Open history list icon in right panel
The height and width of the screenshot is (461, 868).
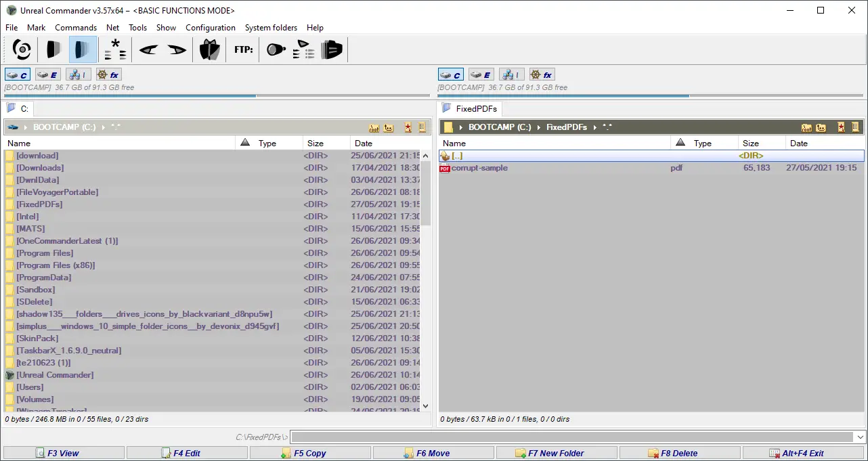[x=855, y=127]
